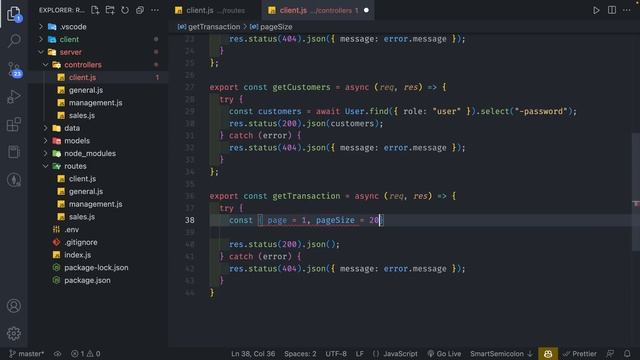Open the test/clipboard icon in activity bar
The height and width of the screenshot is (360, 640).
[x=14, y=152]
